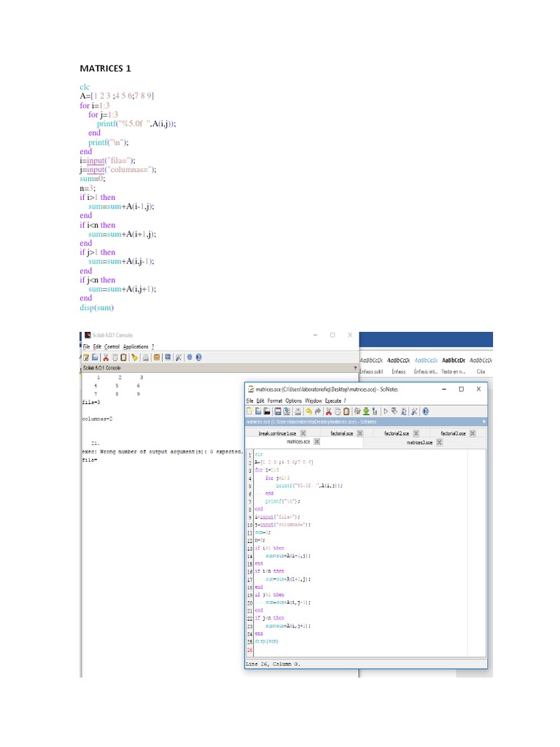Cut selection using the SciNotes scissors icon

point(329,411)
